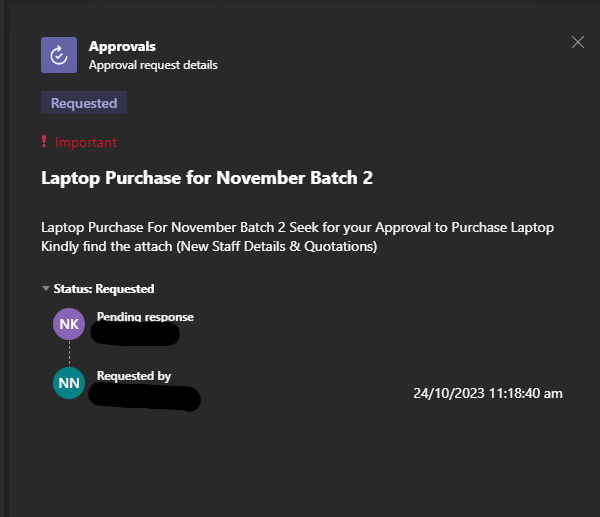Click the Requested status badge
This screenshot has width=600, height=517.
[84, 103]
